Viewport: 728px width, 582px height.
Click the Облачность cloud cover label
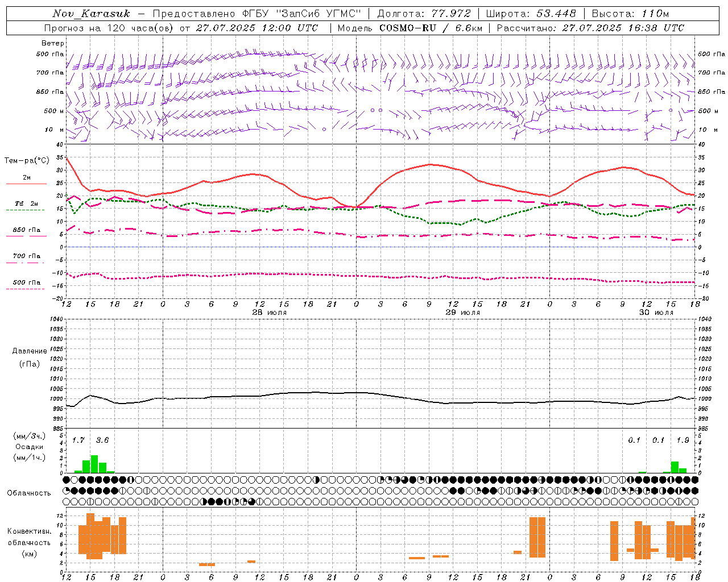pos(29,493)
